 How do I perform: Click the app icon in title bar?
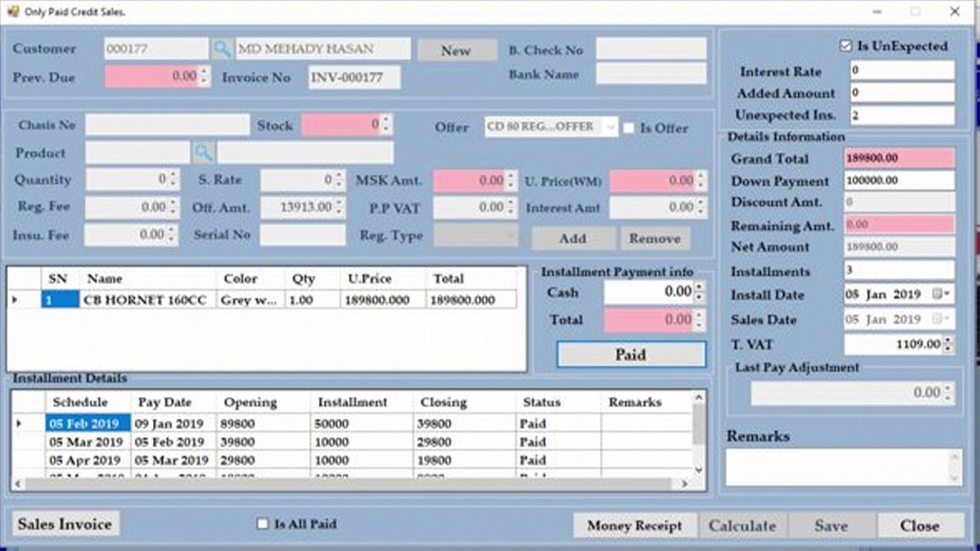pos(12,11)
